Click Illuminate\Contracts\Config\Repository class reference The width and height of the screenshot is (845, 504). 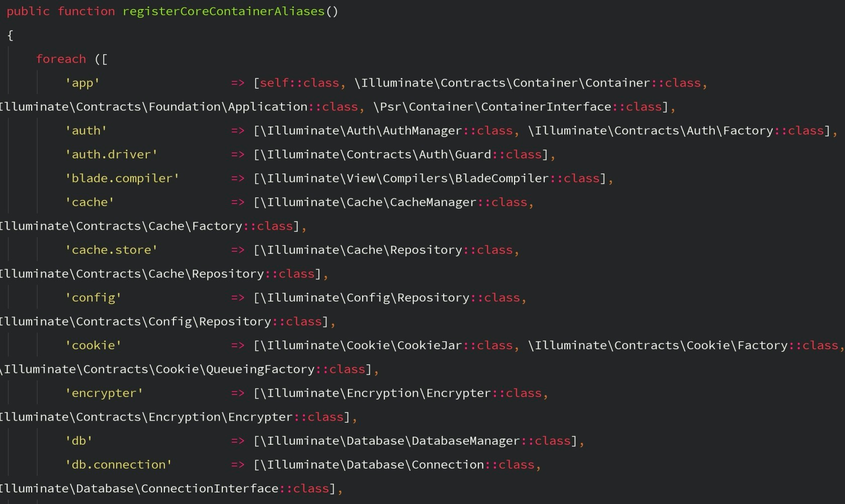tap(161, 322)
